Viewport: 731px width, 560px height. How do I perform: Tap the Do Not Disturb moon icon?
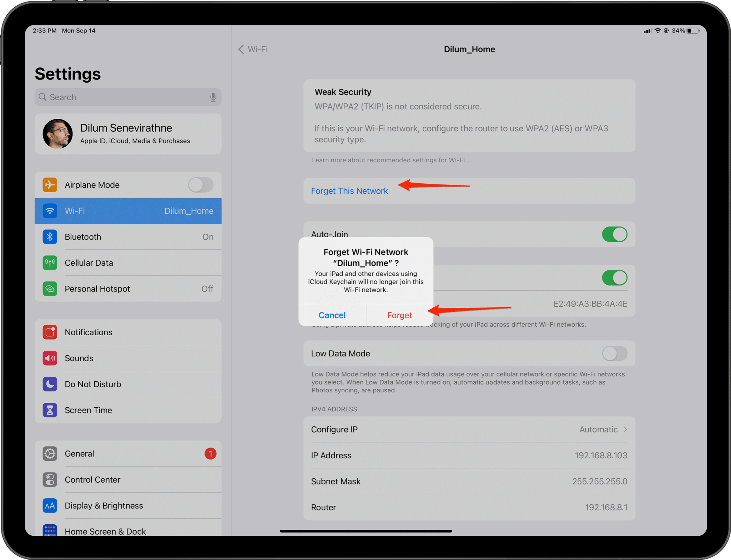click(50, 384)
